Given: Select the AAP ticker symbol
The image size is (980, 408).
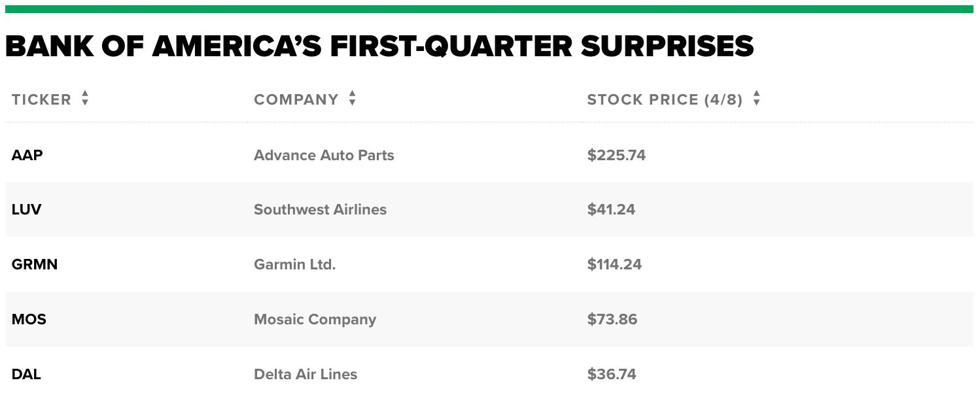Looking at the screenshot, I should (x=27, y=155).
